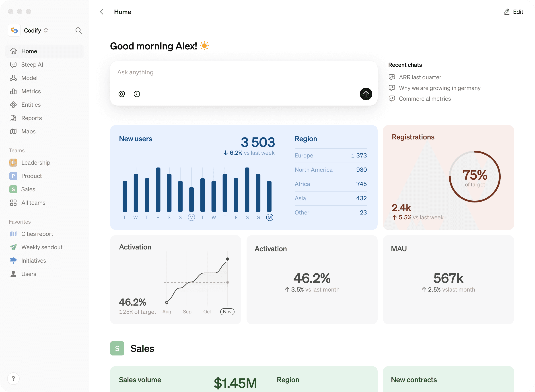Image resolution: width=535 pixels, height=392 pixels.
Task: Open the help question mark button
Action: click(13, 378)
